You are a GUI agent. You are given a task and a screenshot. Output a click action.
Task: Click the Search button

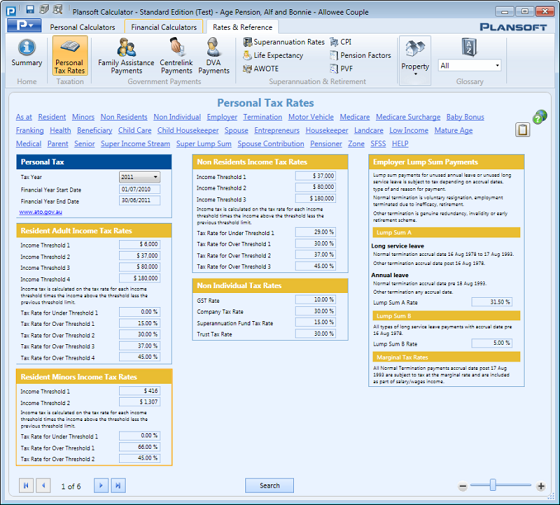[x=270, y=486]
